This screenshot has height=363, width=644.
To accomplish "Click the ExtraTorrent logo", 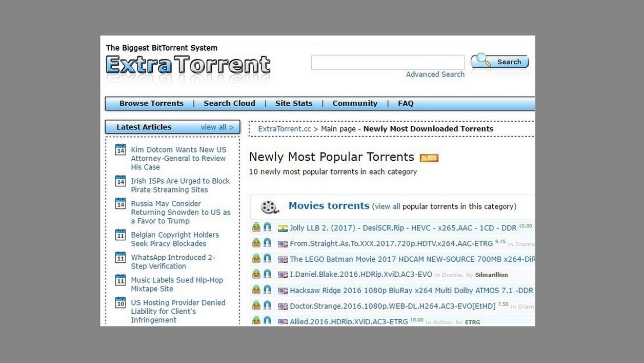I will click(188, 66).
